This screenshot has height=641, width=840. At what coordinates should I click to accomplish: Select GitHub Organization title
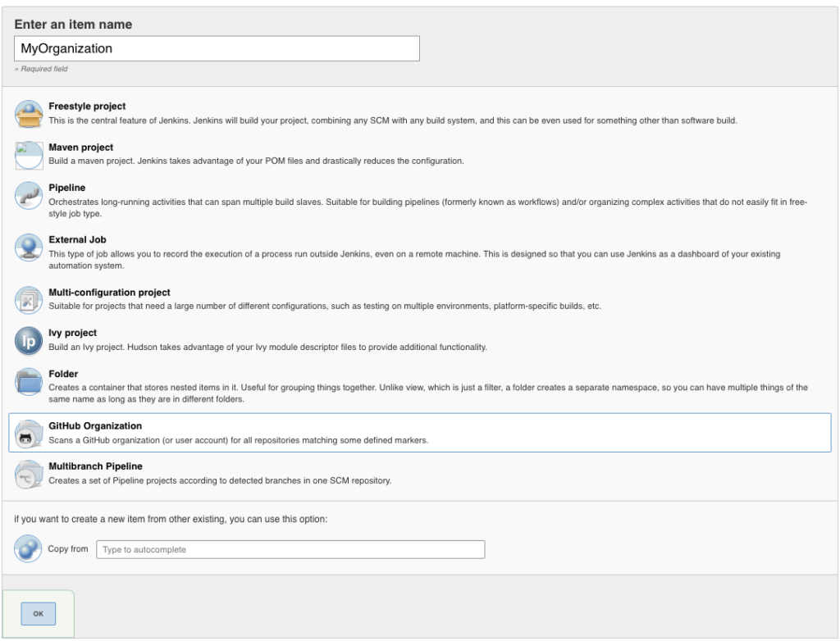(x=95, y=425)
